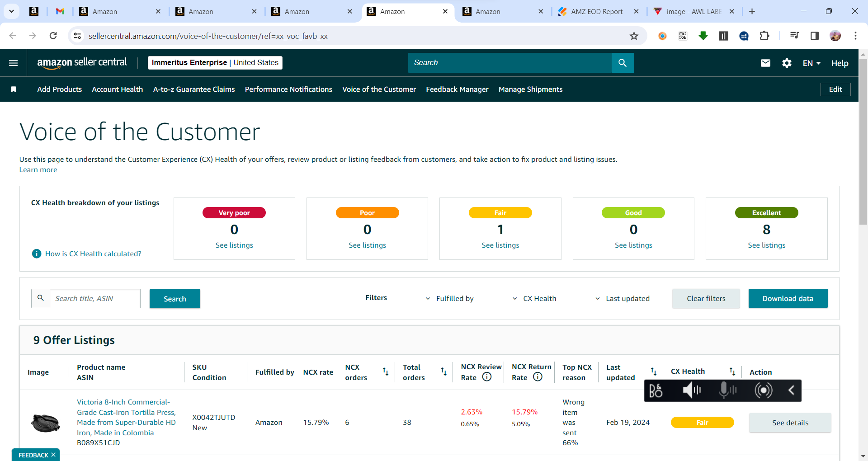This screenshot has height=461, width=868.
Task: Click the surround sound icon on overlay bar
Action: pyautogui.click(x=764, y=390)
